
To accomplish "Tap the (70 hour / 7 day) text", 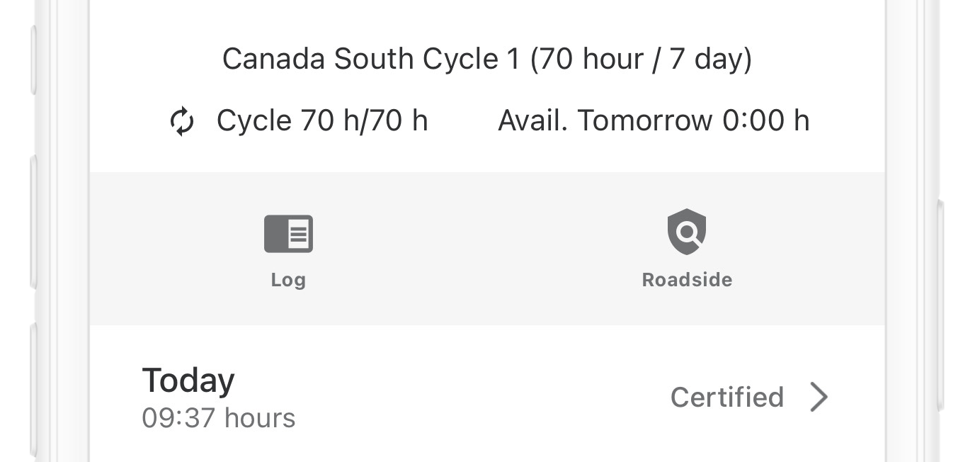I will (641, 59).
